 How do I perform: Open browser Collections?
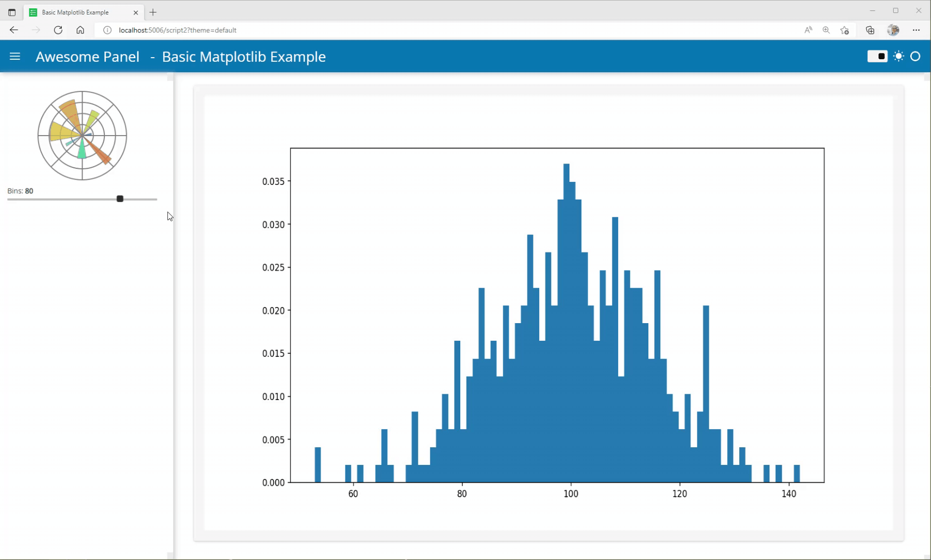point(869,30)
